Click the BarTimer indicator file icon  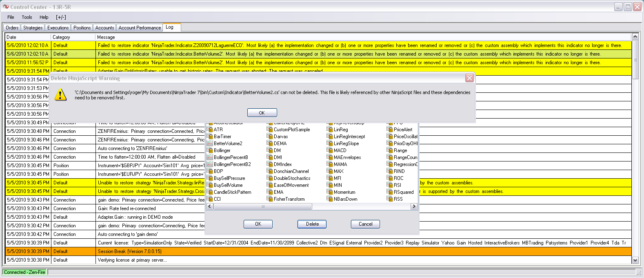pyautogui.click(x=210, y=137)
